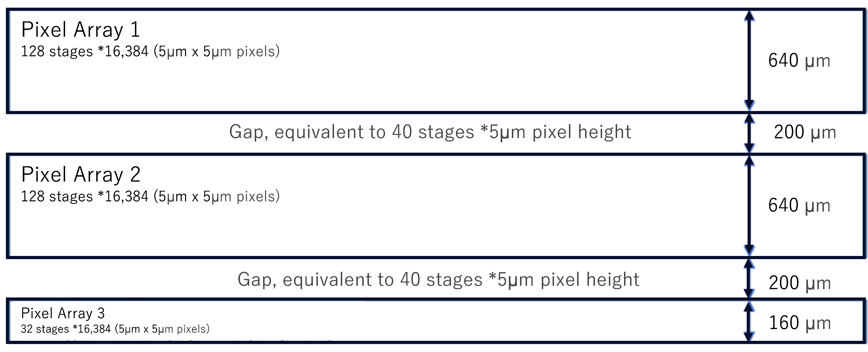Viewport: 868px width, 352px height.
Task: Click the first Gap equivalent to 40 stages label
Action: click(430, 132)
